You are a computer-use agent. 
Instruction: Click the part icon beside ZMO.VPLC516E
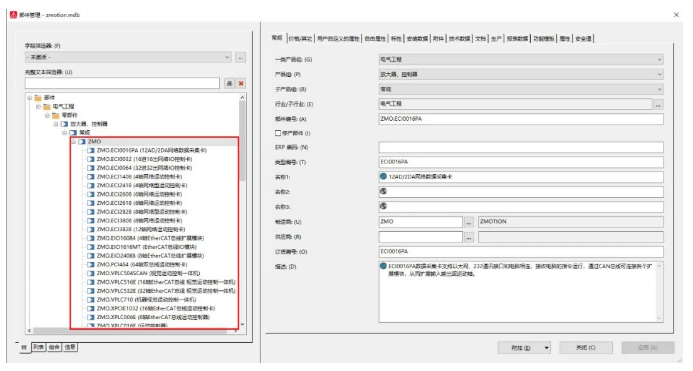point(91,282)
